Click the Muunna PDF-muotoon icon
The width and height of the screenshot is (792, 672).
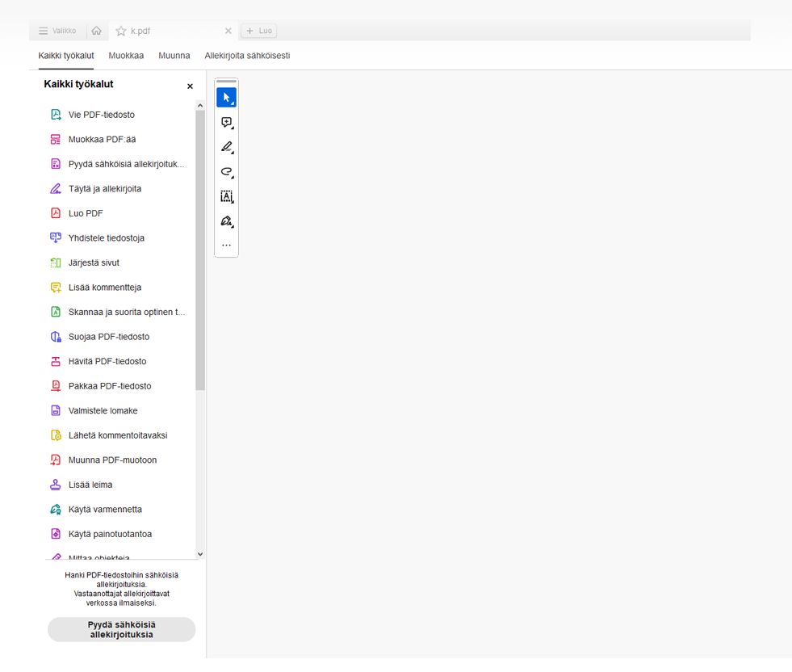point(56,460)
